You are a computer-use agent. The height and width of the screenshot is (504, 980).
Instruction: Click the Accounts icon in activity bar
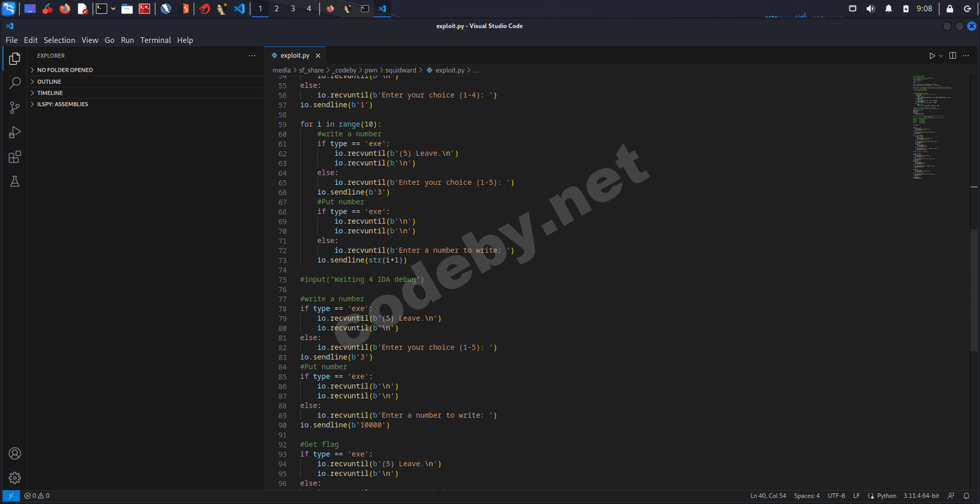coord(15,453)
